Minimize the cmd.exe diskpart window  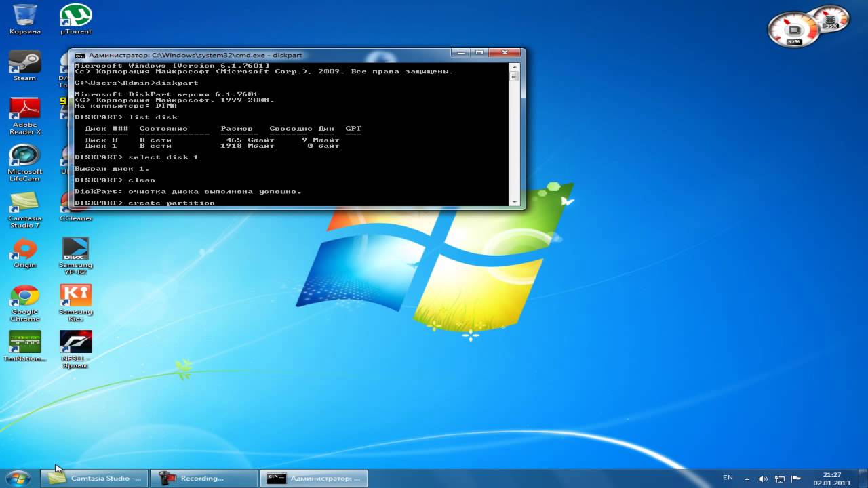[462, 53]
